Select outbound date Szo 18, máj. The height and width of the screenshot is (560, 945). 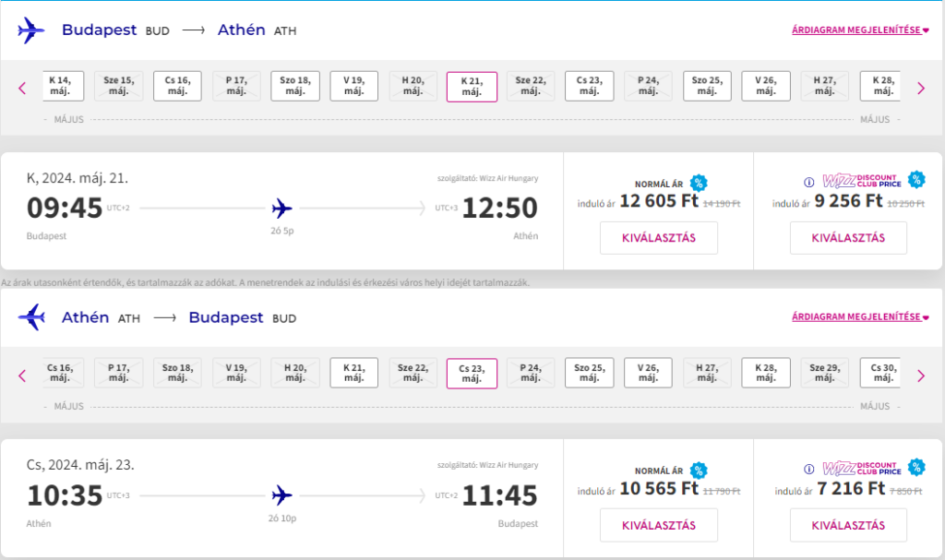tap(295, 86)
